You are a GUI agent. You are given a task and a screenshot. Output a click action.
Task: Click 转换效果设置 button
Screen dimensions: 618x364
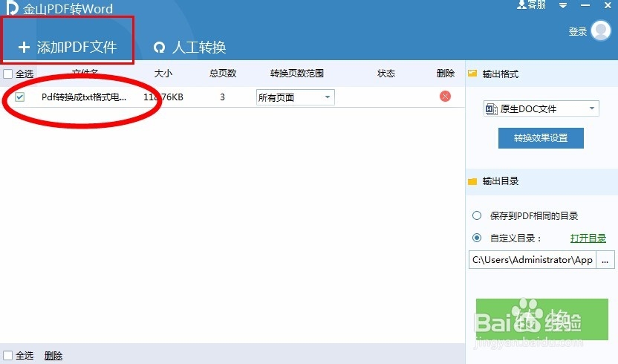pyautogui.click(x=541, y=138)
